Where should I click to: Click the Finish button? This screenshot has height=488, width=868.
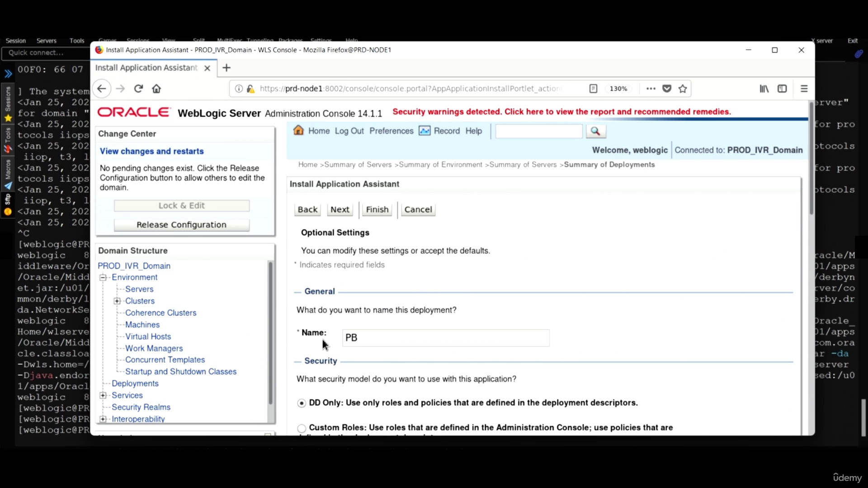[377, 210]
